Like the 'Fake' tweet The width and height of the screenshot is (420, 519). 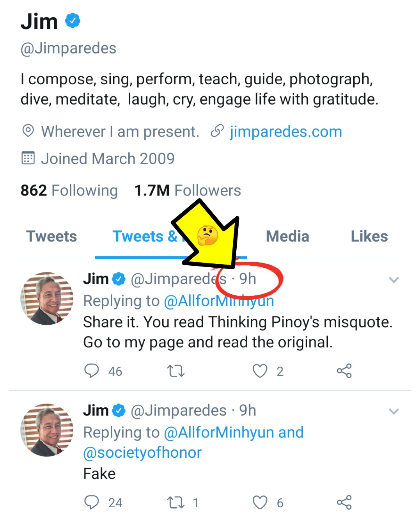260,502
